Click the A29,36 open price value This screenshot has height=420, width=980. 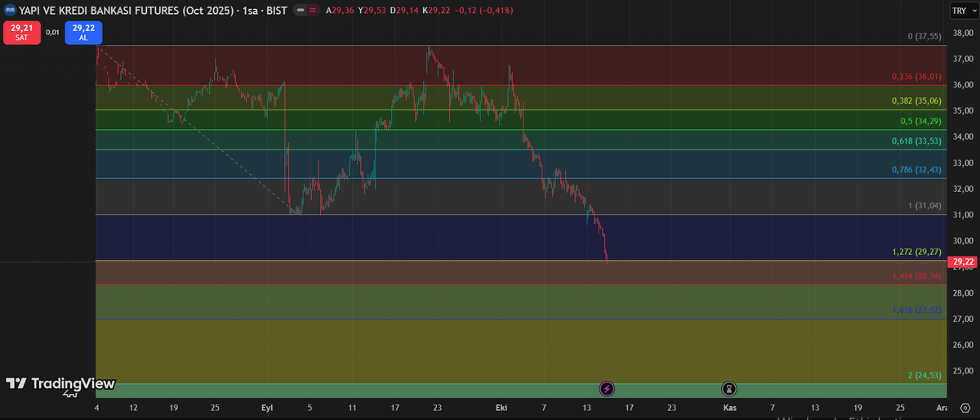(340, 11)
